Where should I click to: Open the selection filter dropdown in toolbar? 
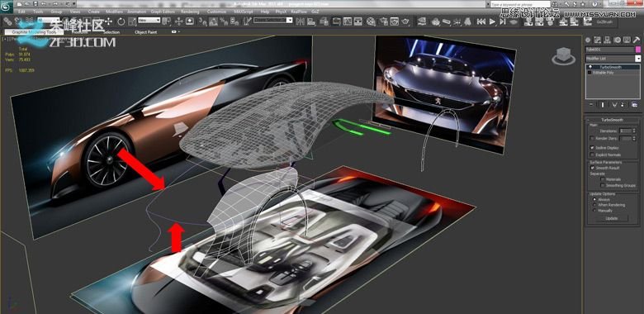click(49, 20)
